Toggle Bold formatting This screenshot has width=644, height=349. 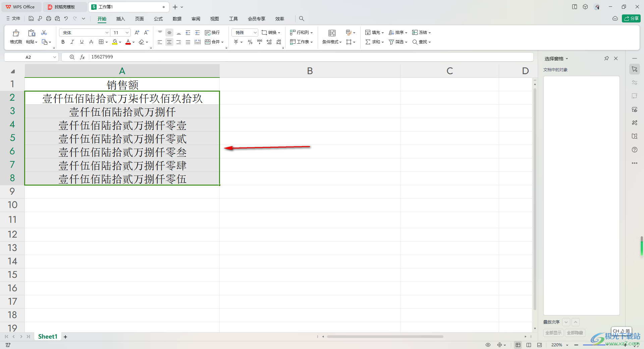click(x=63, y=42)
